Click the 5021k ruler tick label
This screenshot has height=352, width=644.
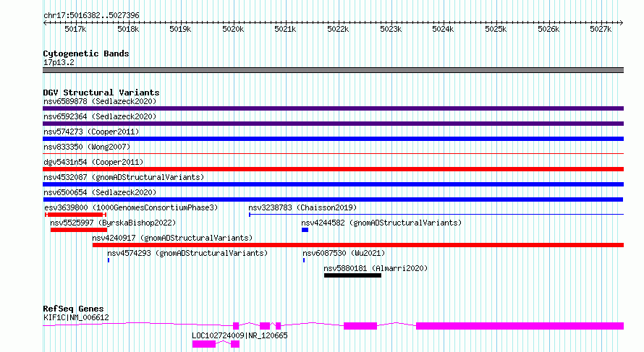(x=285, y=29)
